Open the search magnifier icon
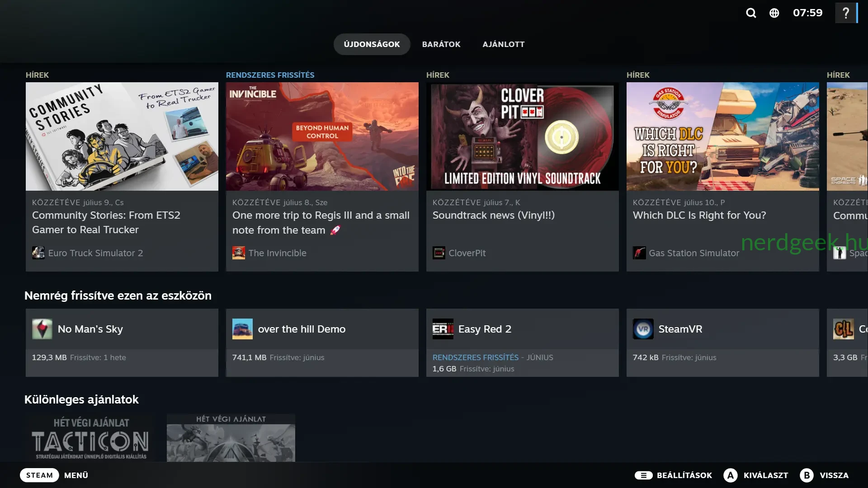The width and height of the screenshot is (868, 488). (x=751, y=13)
